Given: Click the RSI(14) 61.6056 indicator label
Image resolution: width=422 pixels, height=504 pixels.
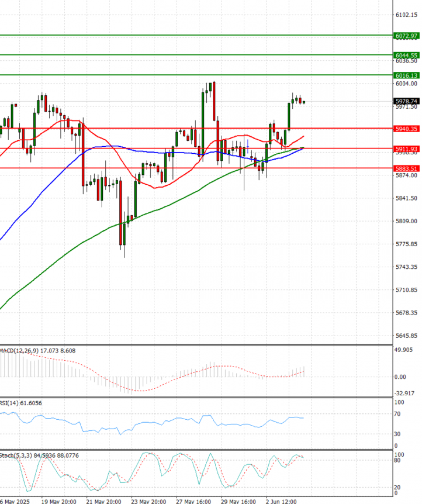Looking at the screenshot, I should pos(20,403).
